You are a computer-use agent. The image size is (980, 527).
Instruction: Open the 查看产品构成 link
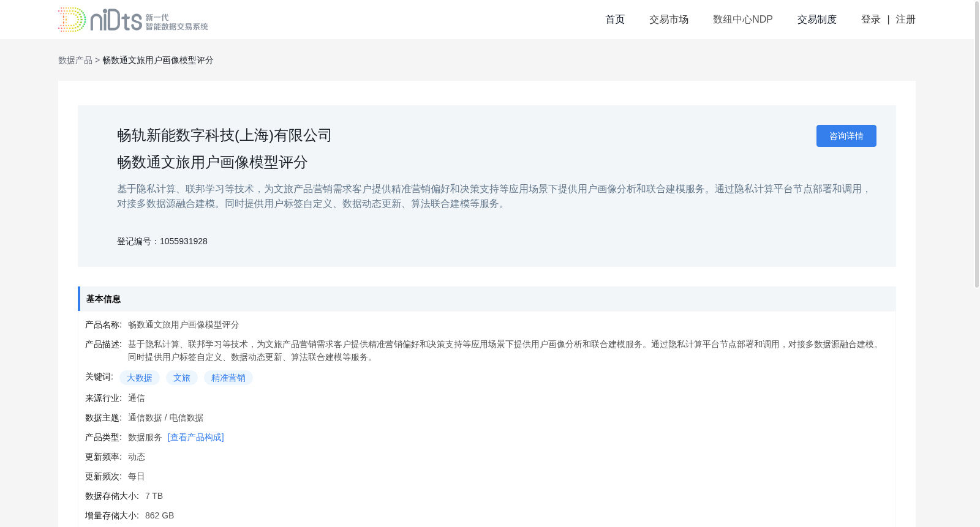pos(196,437)
